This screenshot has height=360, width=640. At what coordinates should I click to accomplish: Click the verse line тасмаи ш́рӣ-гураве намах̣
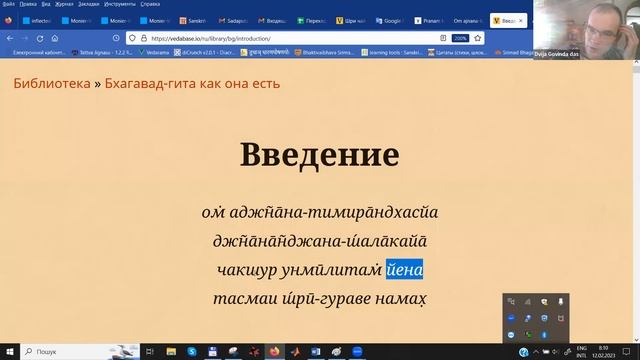coord(320,298)
